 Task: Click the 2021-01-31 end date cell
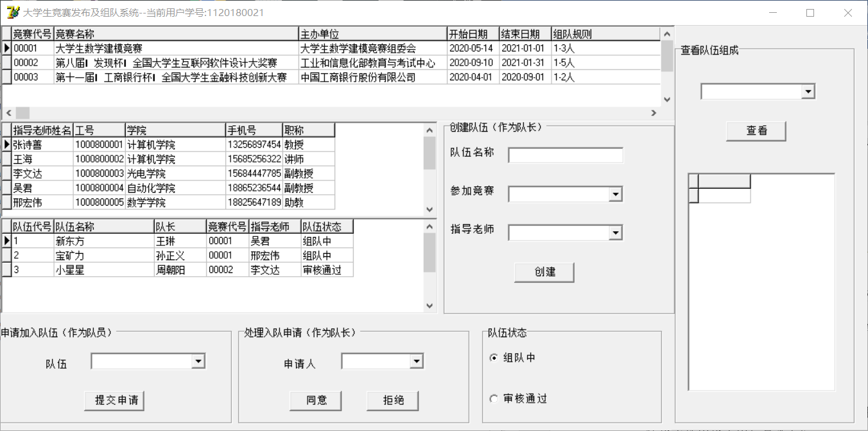[525, 63]
